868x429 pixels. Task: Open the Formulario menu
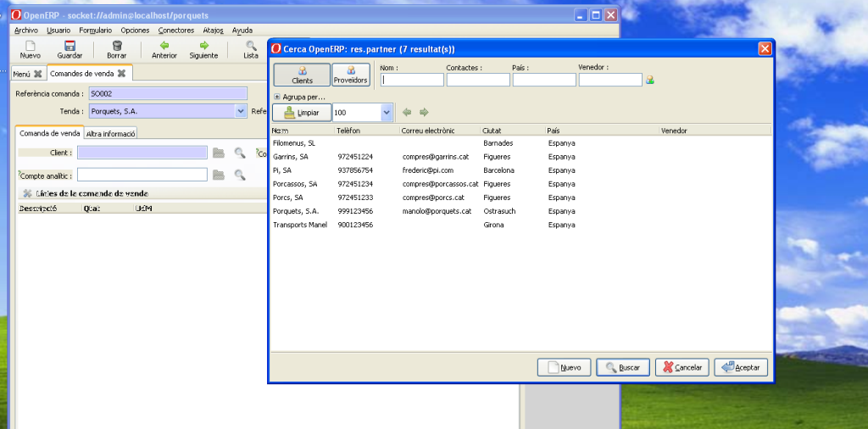coord(96,30)
